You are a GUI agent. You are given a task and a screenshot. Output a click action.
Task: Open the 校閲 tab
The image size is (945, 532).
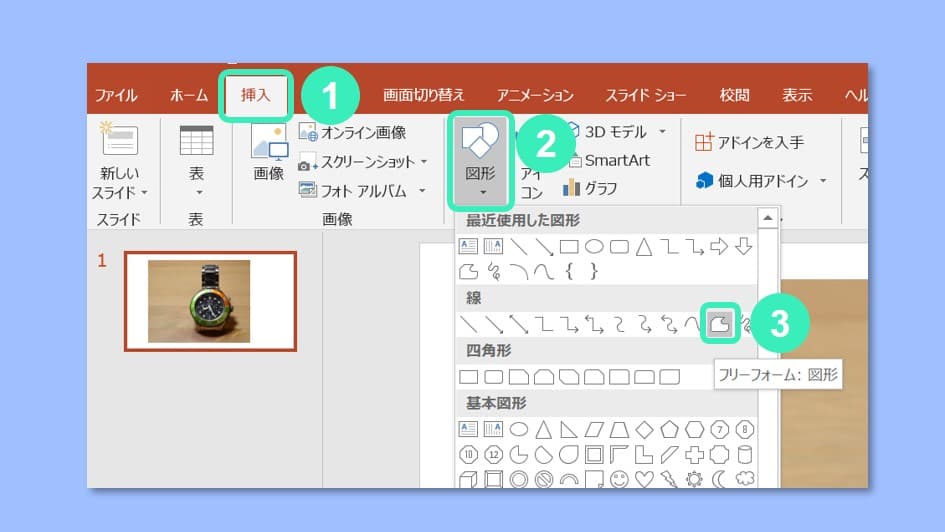(735, 95)
